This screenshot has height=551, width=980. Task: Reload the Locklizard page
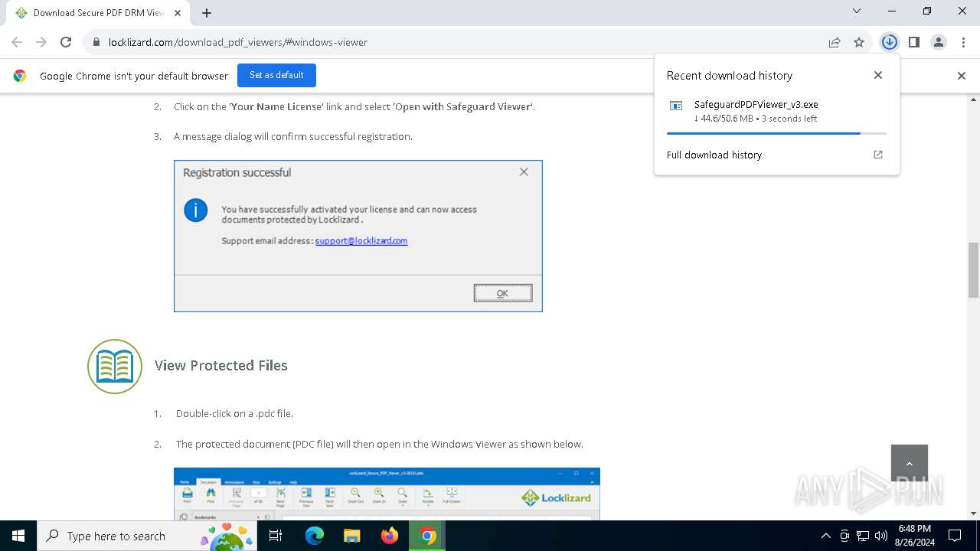pyautogui.click(x=66, y=42)
